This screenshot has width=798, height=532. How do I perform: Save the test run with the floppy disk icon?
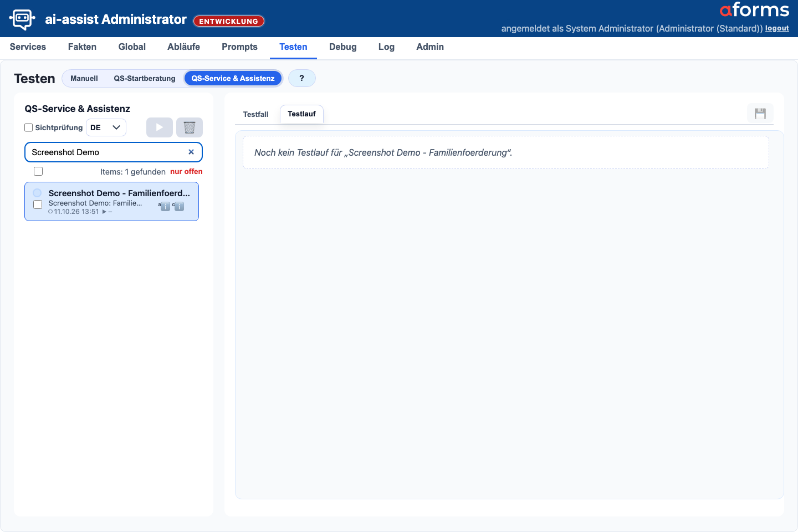[x=760, y=114]
